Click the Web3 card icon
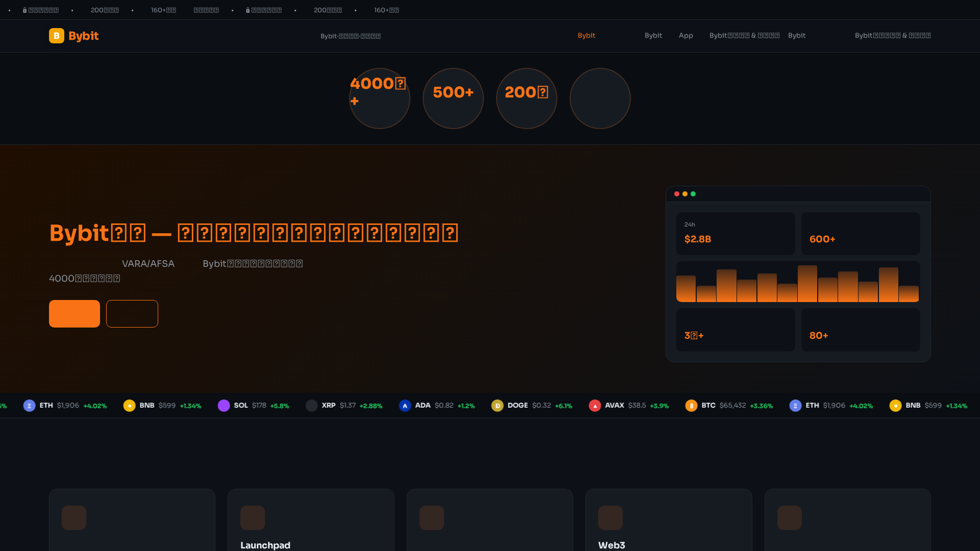Screen dimensions: 980x551 [610, 517]
